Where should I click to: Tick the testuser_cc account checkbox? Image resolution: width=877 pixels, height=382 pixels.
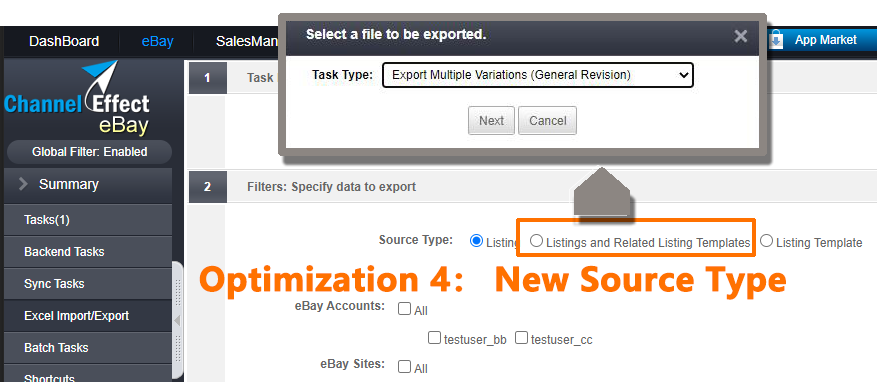point(521,338)
